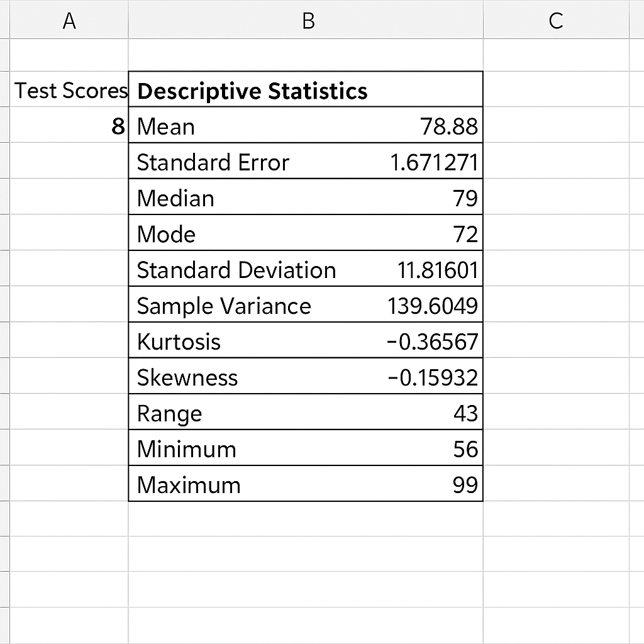Select the Descriptive Statistics title cell

click(x=252, y=91)
